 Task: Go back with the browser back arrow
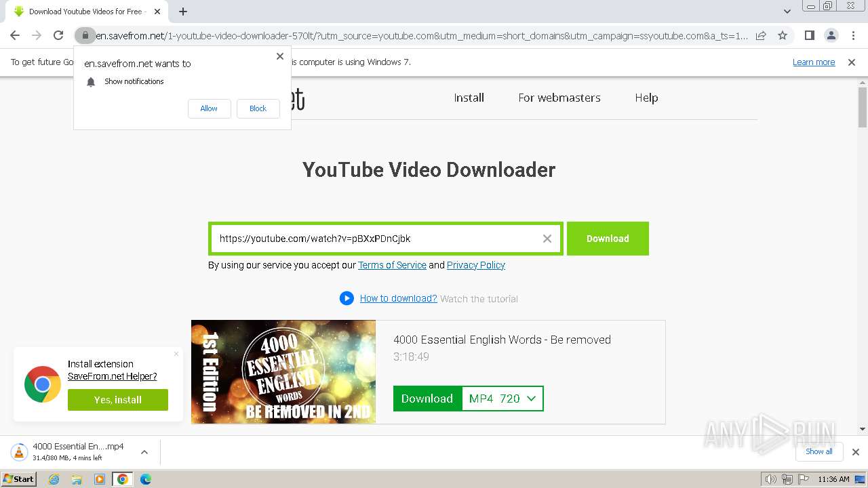(15, 35)
